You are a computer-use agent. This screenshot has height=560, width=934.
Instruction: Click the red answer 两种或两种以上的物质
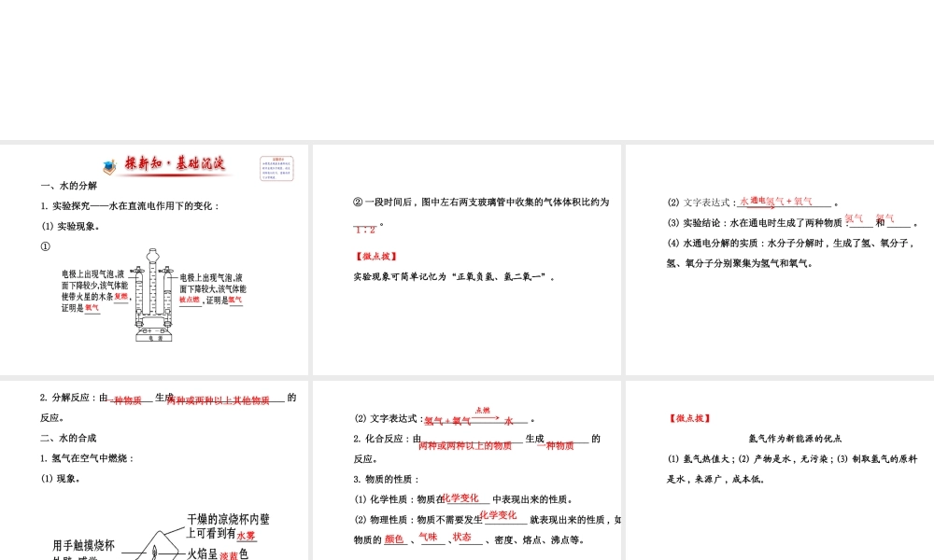465,445
